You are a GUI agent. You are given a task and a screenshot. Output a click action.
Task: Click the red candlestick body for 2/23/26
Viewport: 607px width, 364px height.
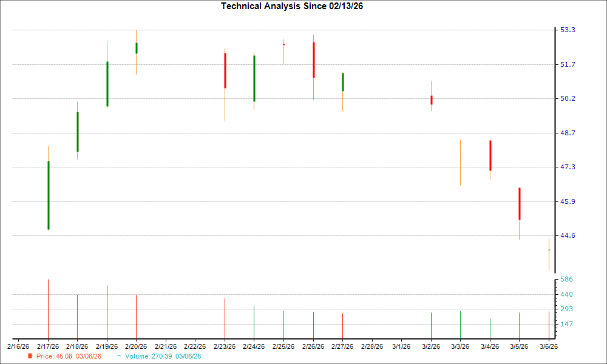(x=225, y=70)
